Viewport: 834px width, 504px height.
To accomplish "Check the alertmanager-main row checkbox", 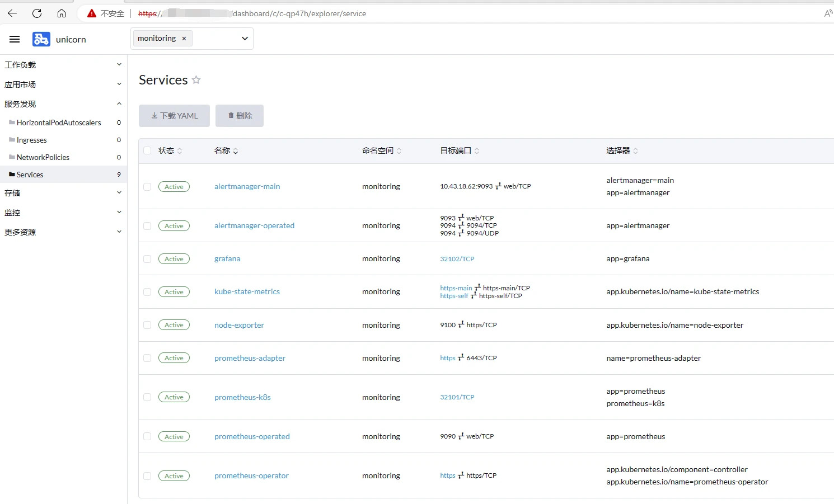I will (147, 187).
